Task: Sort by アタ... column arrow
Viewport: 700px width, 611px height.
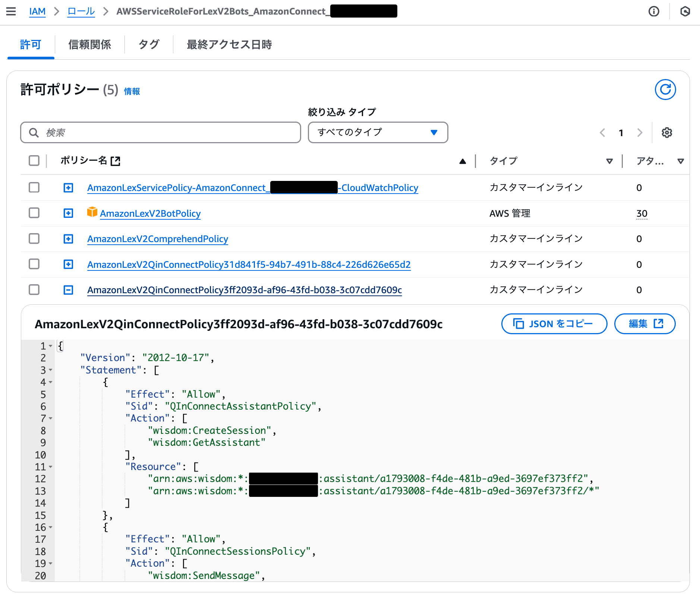Action: [x=681, y=161]
